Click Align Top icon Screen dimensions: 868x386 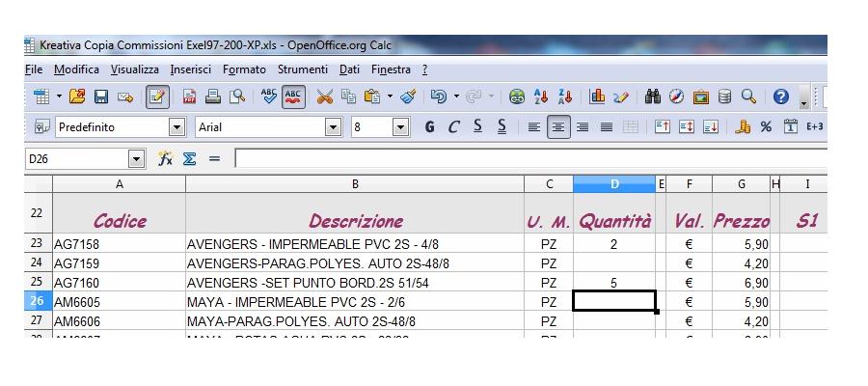click(x=662, y=126)
